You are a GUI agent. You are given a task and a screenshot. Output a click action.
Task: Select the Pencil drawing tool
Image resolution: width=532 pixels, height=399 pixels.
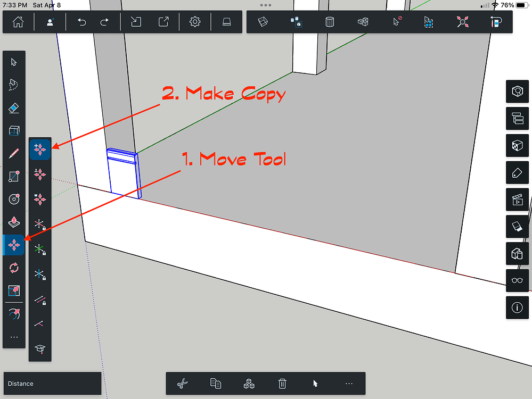point(13,154)
